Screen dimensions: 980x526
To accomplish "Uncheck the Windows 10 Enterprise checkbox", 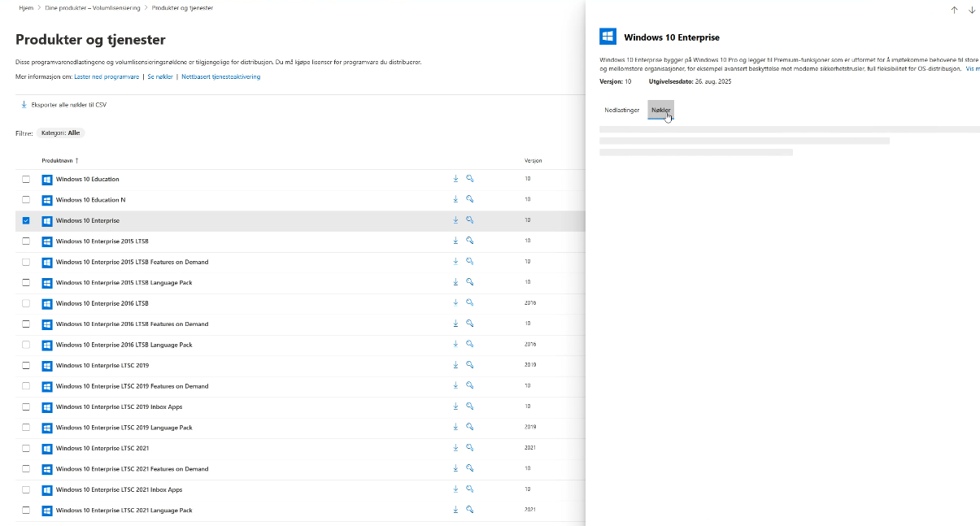I will [x=26, y=220].
